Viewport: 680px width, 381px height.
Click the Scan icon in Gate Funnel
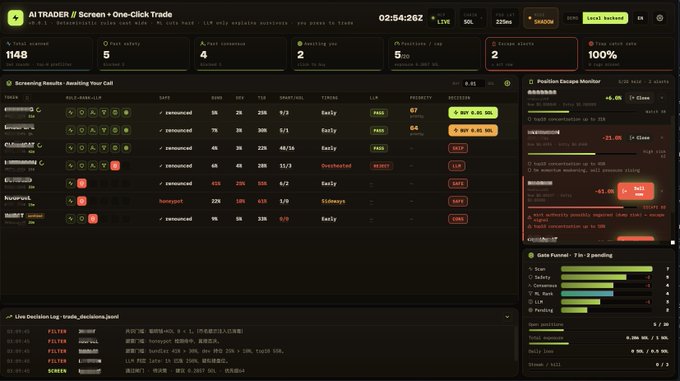coord(530,269)
